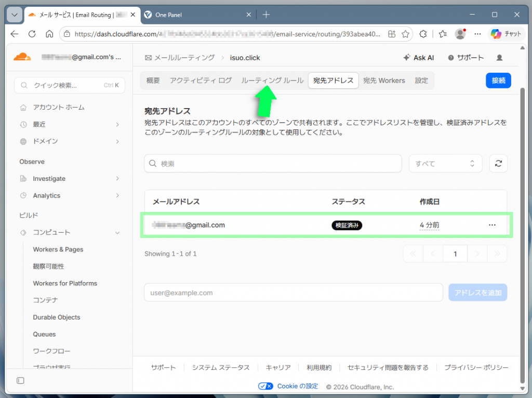Switch to 概要 tab
The height and width of the screenshot is (398, 532).
click(x=153, y=81)
